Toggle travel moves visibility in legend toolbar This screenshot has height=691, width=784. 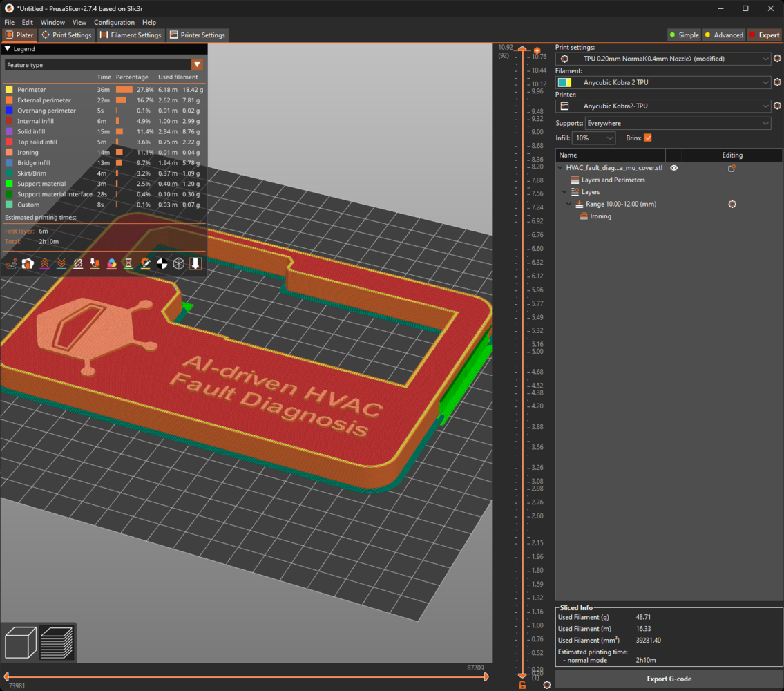pos(11,263)
